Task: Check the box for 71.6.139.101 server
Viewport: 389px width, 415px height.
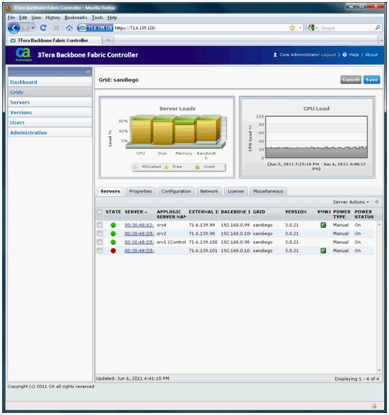Action: [99, 251]
